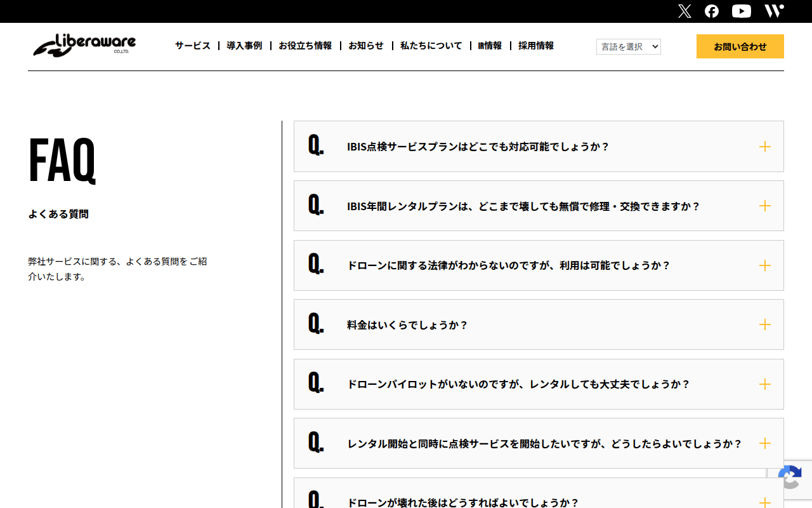Expand the 料金はいくらでしょうか question
Image resolution: width=812 pixels, height=508 pixels.
(539, 324)
